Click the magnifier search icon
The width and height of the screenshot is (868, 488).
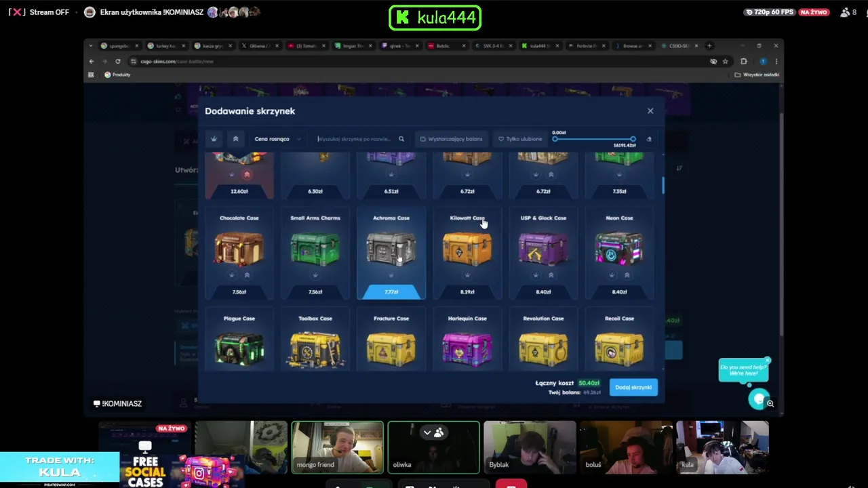click(401, 139)
